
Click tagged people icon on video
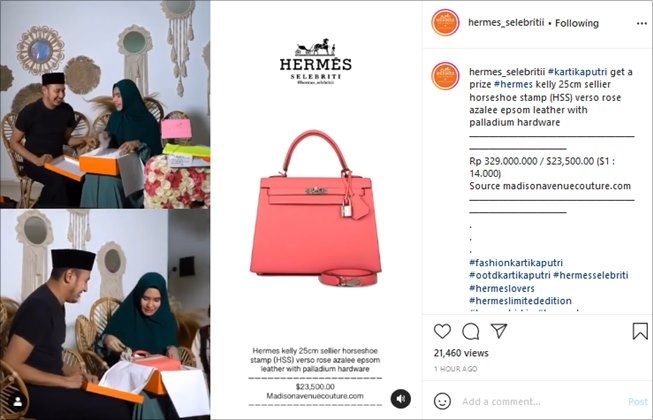click(18, 402)
